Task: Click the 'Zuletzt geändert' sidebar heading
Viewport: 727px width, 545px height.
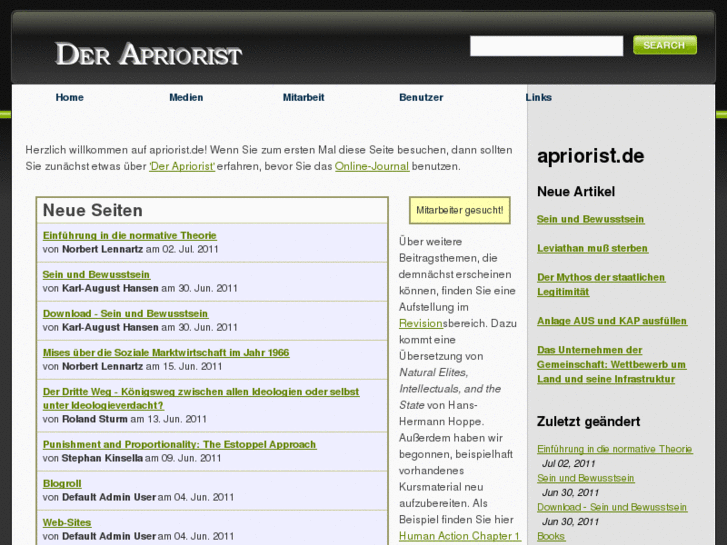Action: tap(588, 421)
